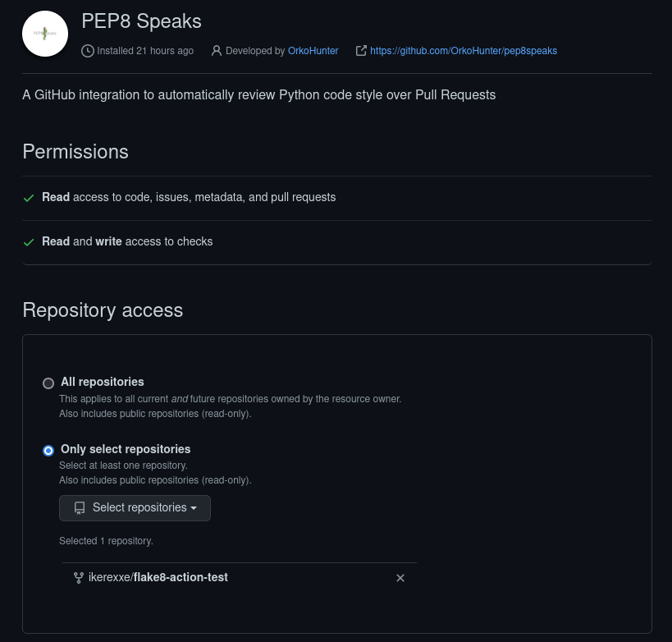Image resolution: width=672 pixels, height=642 pixels.
Task: Click the fork icon beside ikerexxe/flake8-action-test
Action: pyautogui.click(x=78, y=577)
